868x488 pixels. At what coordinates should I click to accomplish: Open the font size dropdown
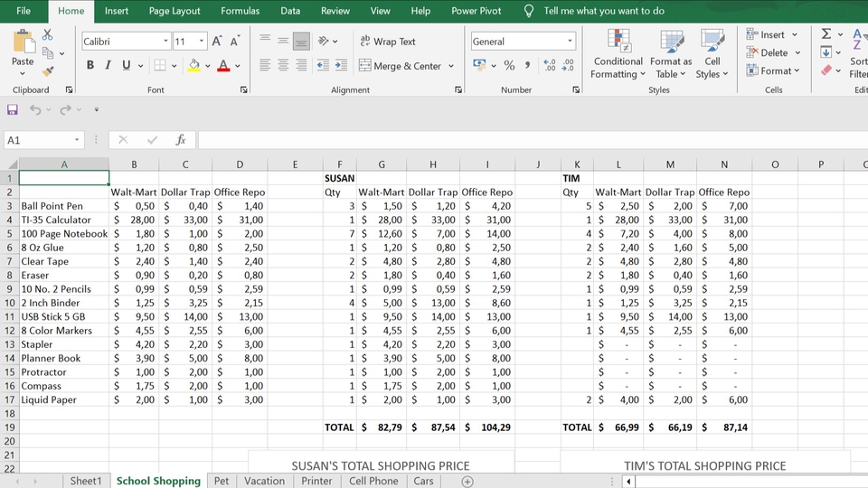click(x=202, y=41)
